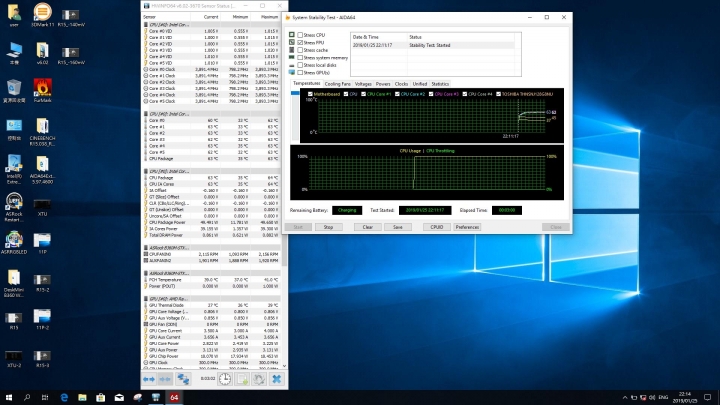720x405 pixels.
Task: Click the Save button in AIDA64
Action: [x=398, y=227]
